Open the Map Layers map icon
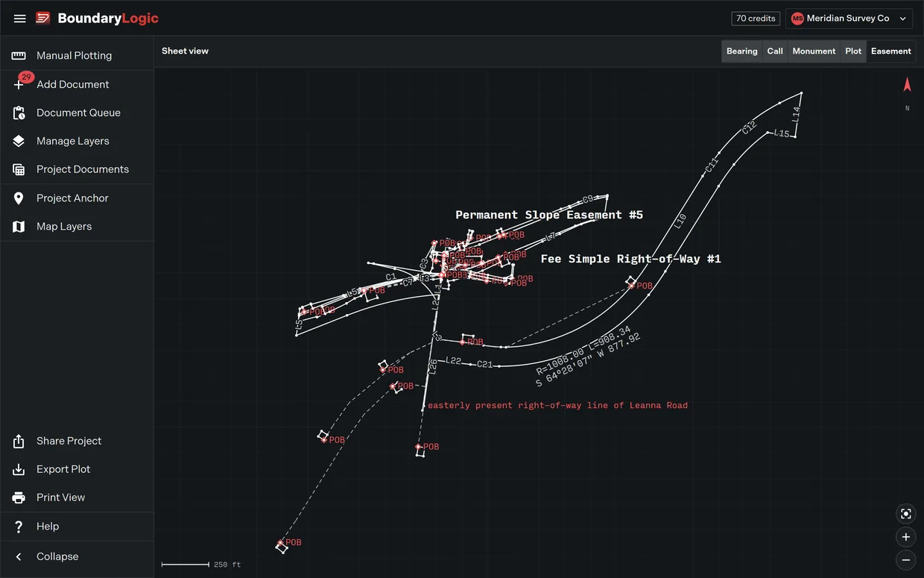Viewport: 924px width, 578px height. tap(19, 226)
